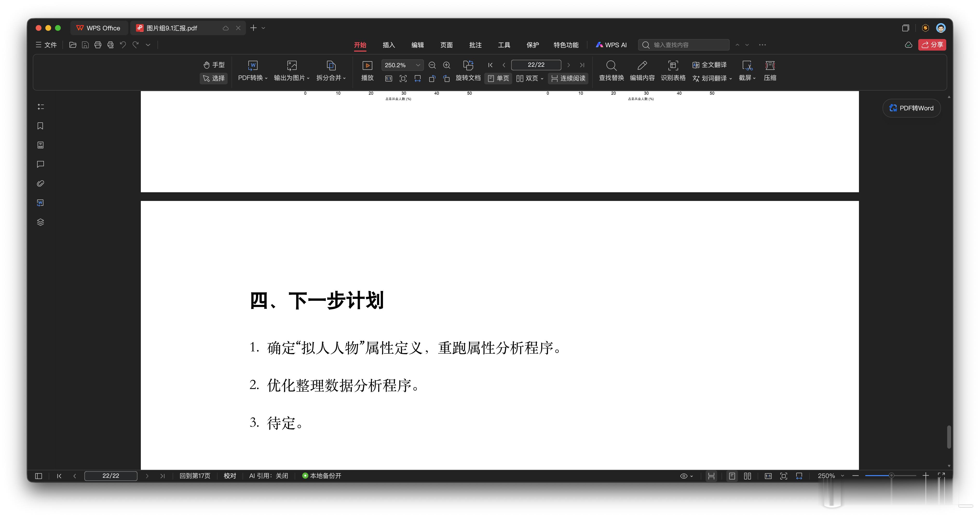Toggle the navigation pane in status bar
Image resolution: width=980 pixels, height=518 pixels.
(38, 476)
